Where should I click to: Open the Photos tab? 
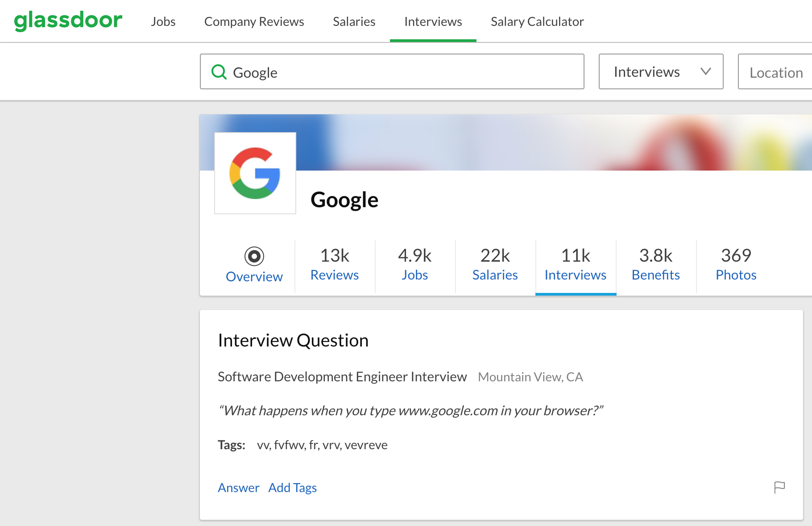736,265
